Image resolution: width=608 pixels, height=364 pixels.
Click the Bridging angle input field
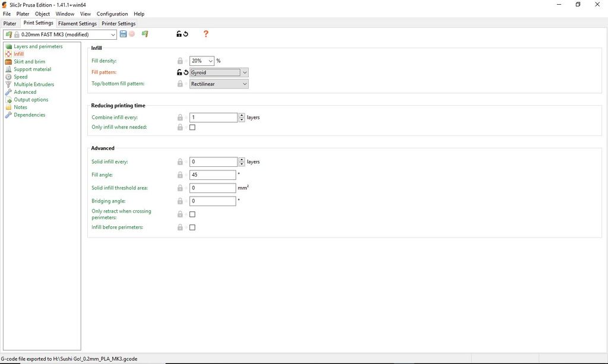[213, 201]
